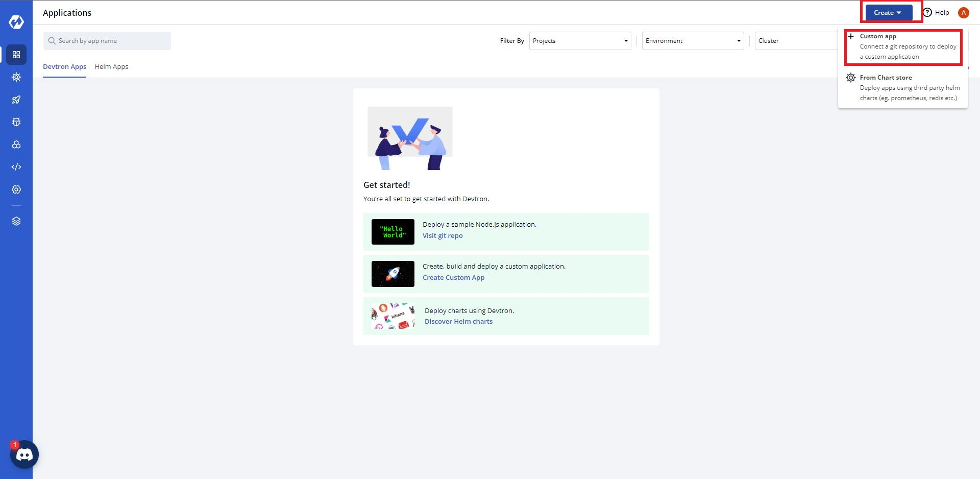Screen dimensions: 980x479
Task: Open the Projects filter dropdown
Action: coord(580,41)
